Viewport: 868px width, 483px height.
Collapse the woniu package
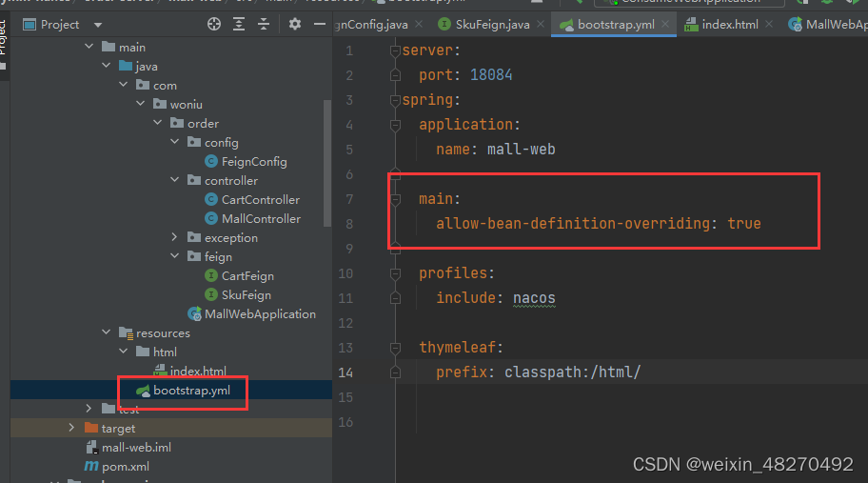click(x=141, y=104)
